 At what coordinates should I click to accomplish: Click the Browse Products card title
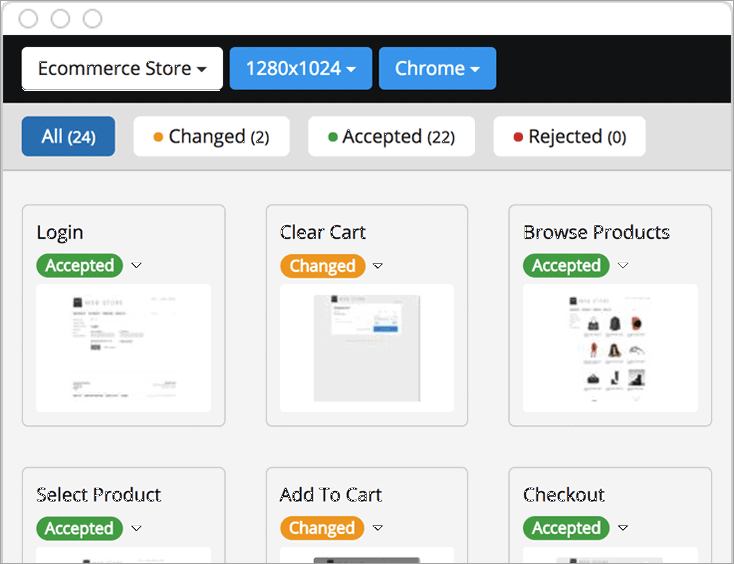(596, 232)
